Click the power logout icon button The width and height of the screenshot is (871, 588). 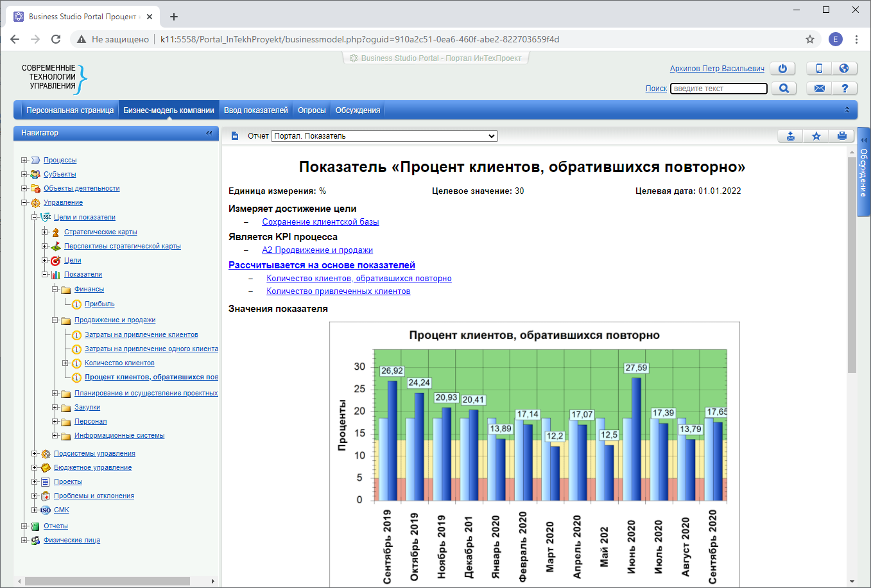click(x=782, y=69)
